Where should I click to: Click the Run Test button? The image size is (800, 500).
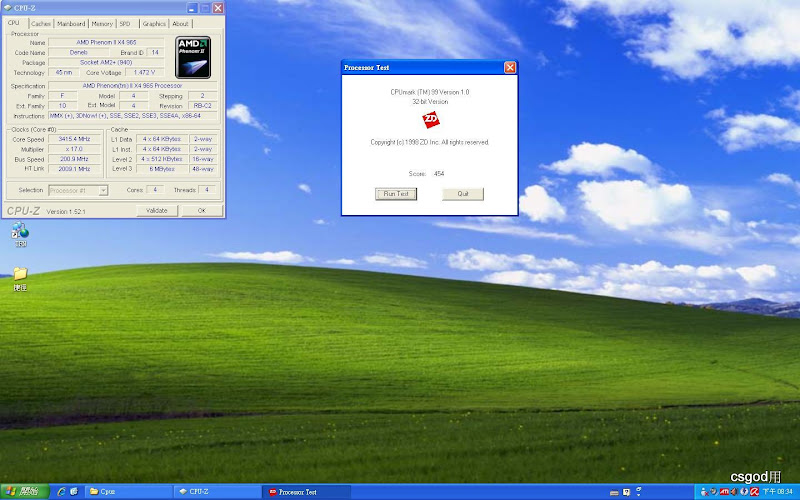(x=396, y=194)
